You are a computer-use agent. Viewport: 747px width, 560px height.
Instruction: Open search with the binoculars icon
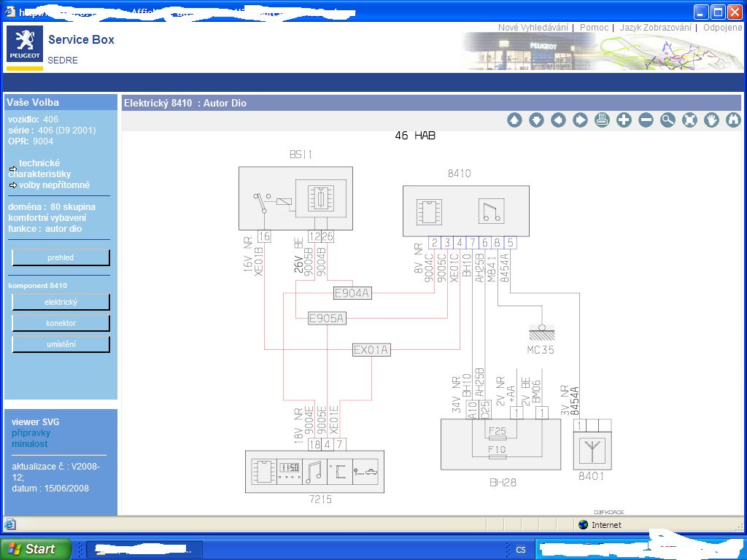733,120
